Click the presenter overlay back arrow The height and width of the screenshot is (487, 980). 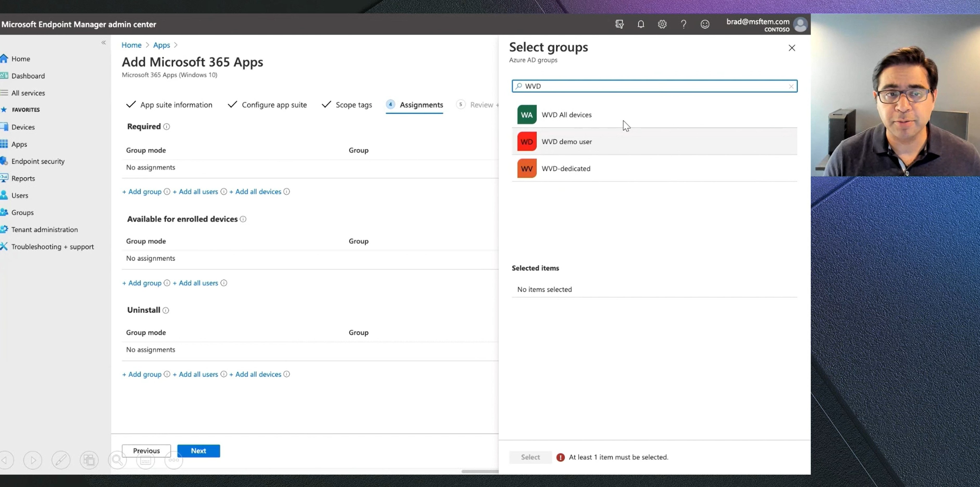(x=5, y=460)
